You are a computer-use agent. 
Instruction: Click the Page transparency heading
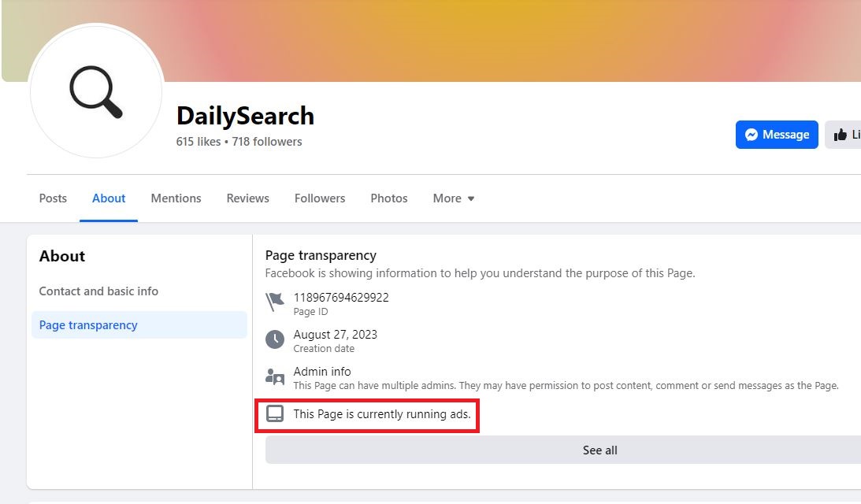(321, 255)
